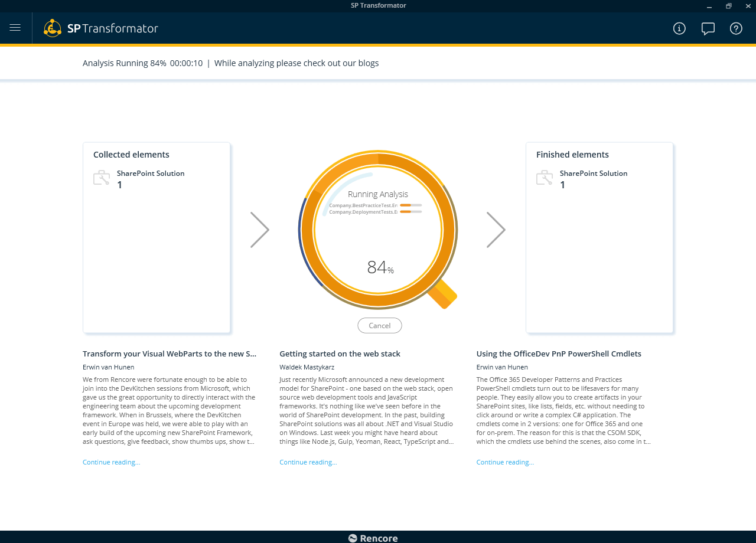Image resolution: width=756 pixels, height=543 pixels.
Task: Select 'Analysis Running 84%' status text
Action: click(125, 63)
